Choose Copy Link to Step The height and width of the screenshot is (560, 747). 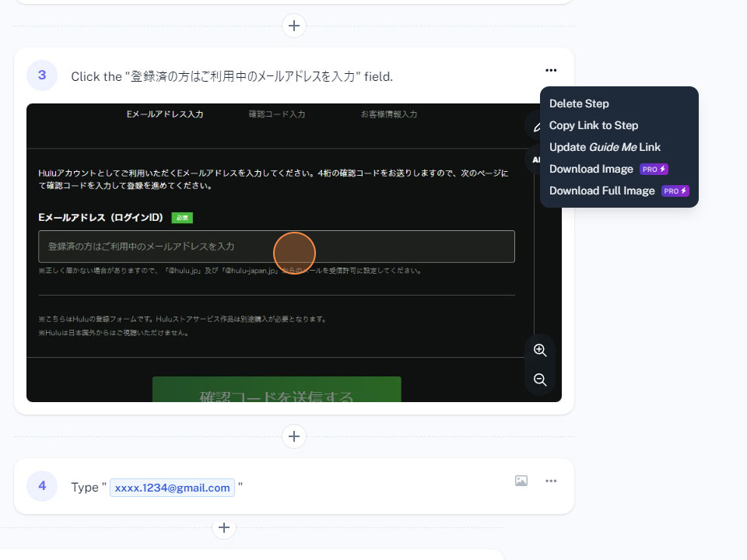pyautogui.click(x=593, y=125)
